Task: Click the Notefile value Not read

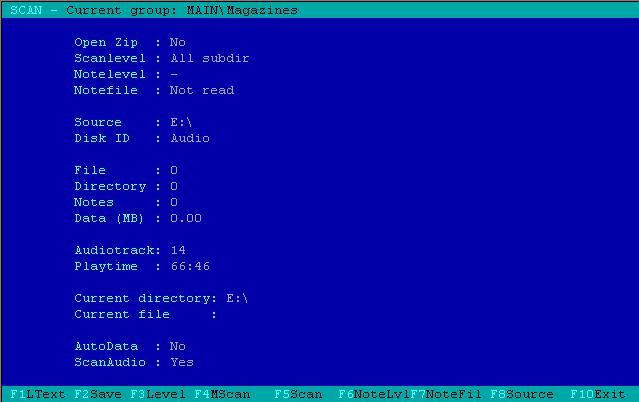Action: [x=202, y=90]
